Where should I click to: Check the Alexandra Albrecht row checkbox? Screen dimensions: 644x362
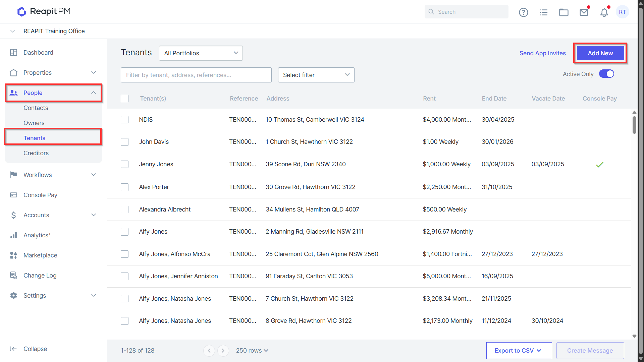click(x=124, y=209)
